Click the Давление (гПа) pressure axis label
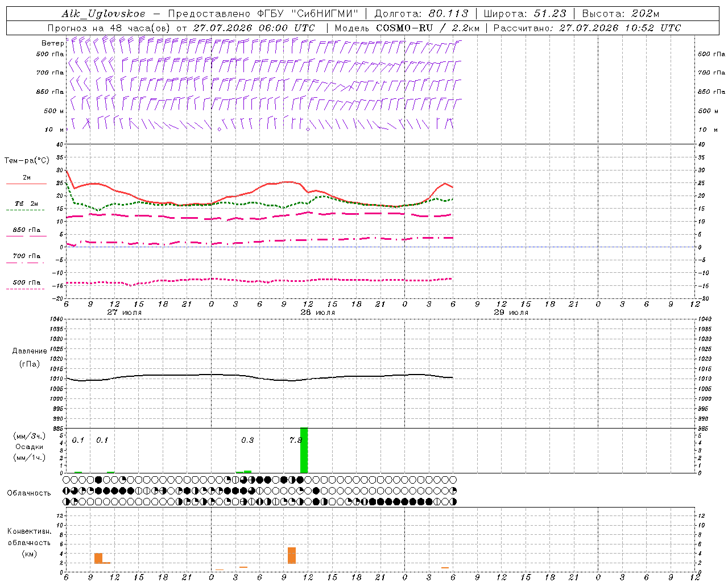 [30, 357]
